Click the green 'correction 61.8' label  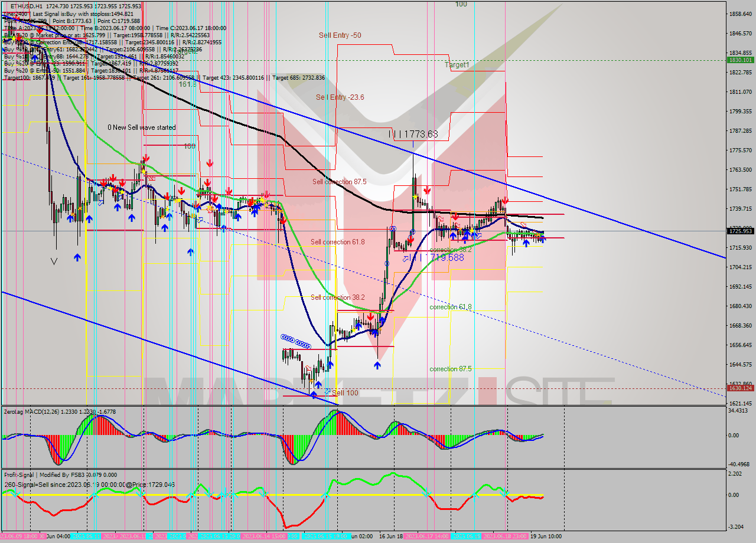pyautogui.click(x=451, y=307)
